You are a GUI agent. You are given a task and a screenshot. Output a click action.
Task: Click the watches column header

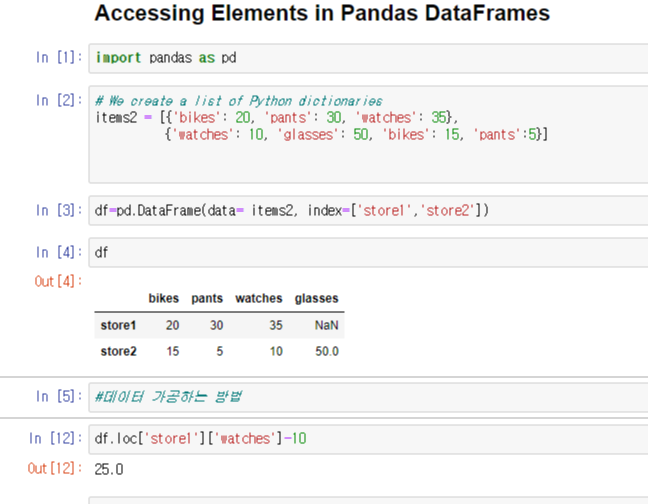[x=259, y=298]
